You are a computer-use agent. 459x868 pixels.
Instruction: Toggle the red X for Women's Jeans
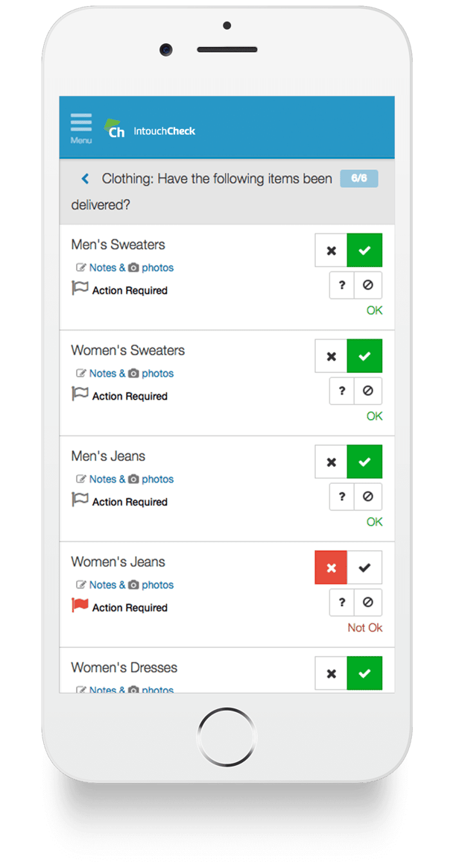click(332, 568)
